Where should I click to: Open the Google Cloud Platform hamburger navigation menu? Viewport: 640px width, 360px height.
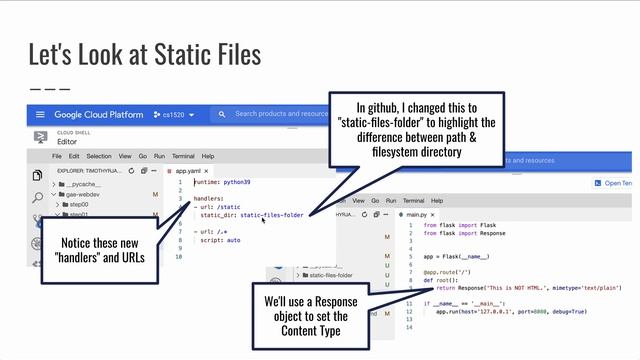pos(40,115)
